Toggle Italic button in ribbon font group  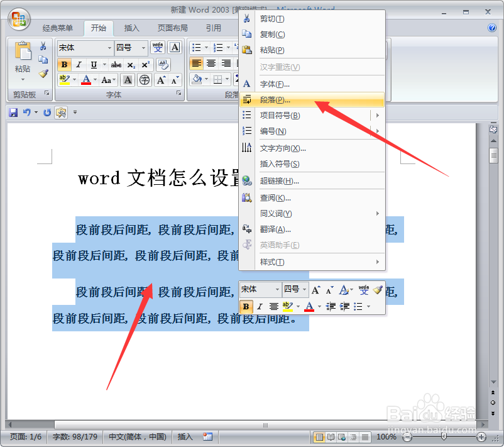pyautogui.click(x=79, y=65)
